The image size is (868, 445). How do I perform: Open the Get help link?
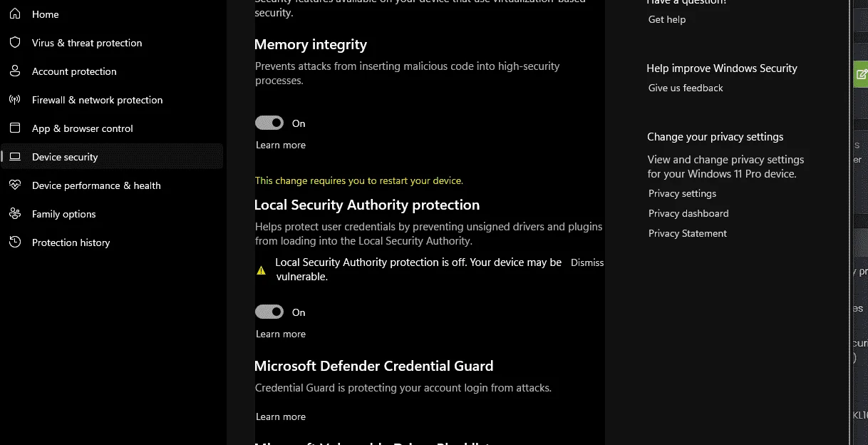[x=667, y=19]
